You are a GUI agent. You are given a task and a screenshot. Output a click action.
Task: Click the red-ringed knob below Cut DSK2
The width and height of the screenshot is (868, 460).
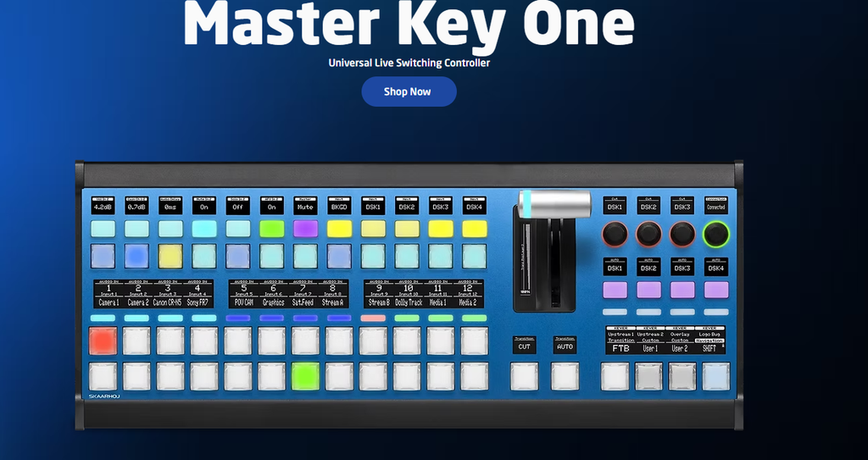(x=648, y=234)
